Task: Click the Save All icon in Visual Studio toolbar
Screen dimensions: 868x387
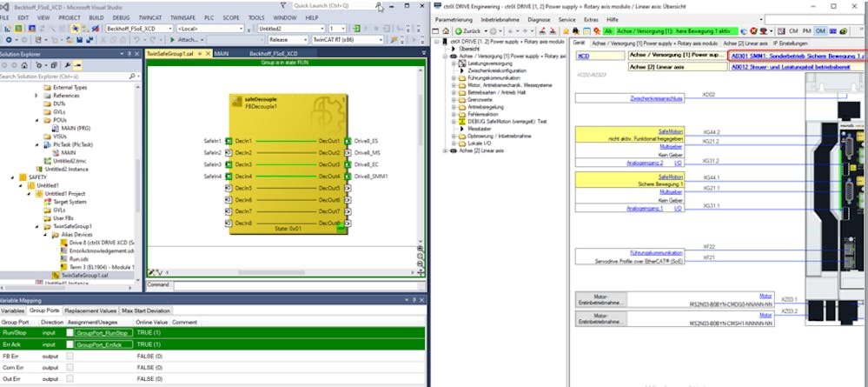Action: coord(88,40)
